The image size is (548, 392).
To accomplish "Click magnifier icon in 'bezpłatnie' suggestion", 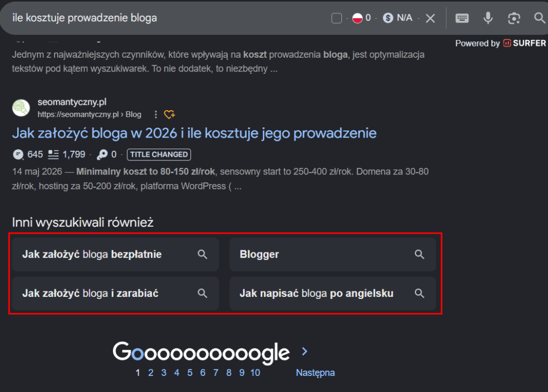I will (202, 255).
